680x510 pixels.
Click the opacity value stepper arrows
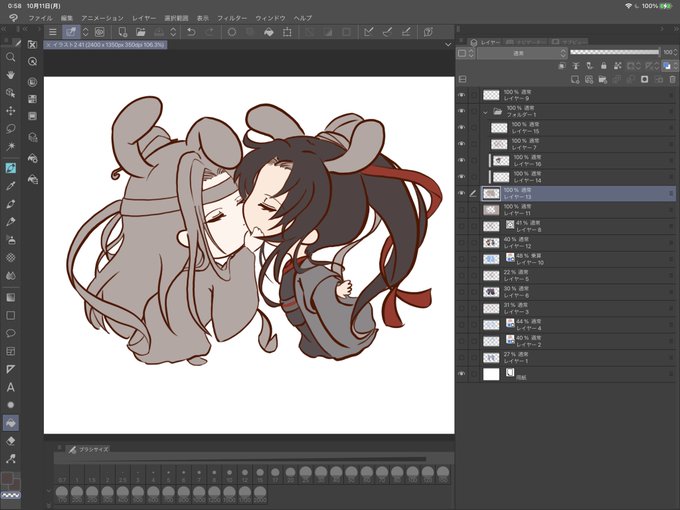pos(676,52)
